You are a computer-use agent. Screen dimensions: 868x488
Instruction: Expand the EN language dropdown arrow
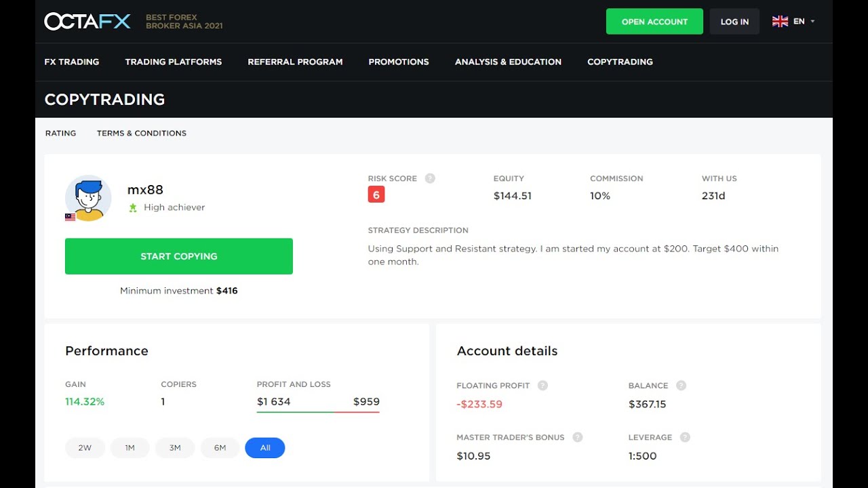812,22
